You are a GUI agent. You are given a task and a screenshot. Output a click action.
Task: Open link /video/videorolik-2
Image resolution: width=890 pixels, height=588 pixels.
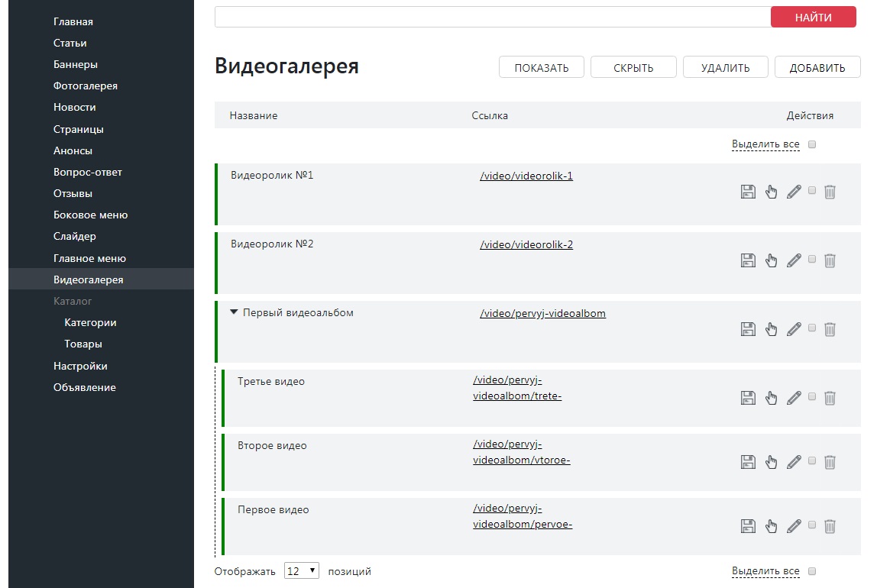coord(526,244)
